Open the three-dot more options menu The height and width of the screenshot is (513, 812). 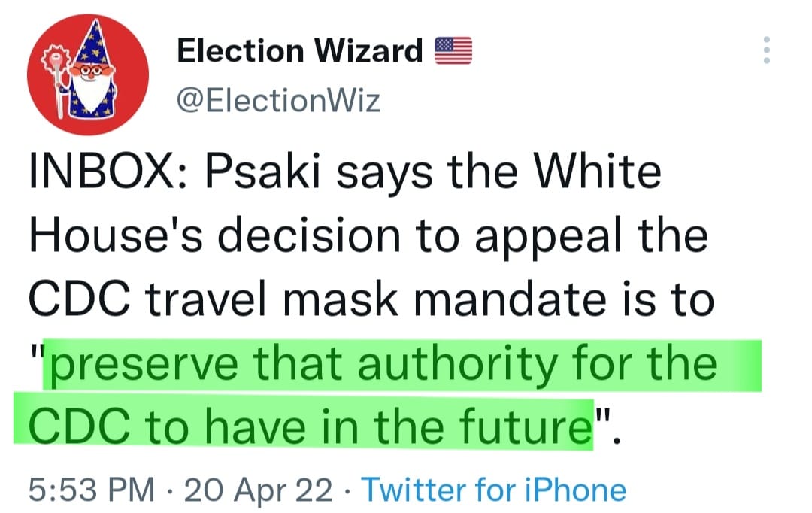click(x=767, y=50)
